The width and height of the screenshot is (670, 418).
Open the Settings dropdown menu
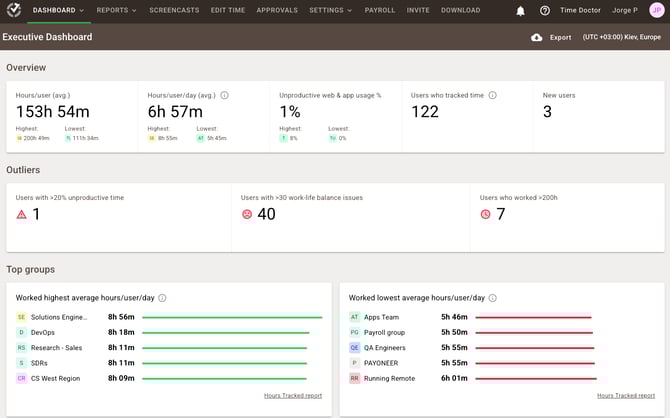tap(330, 10)
